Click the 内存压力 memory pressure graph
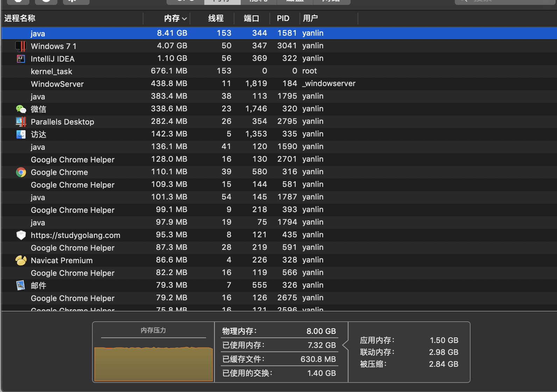The width and height of the screenshot is (557, 392). [153, 364]
